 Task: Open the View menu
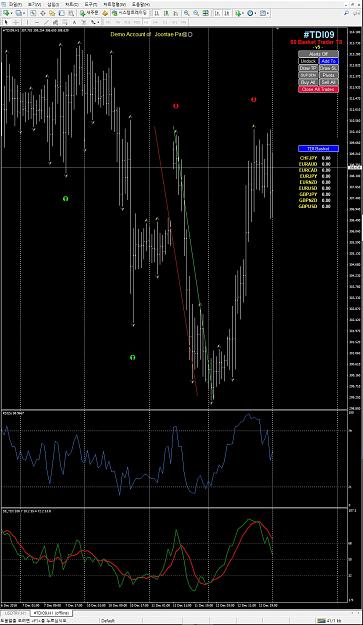point(35,4)
